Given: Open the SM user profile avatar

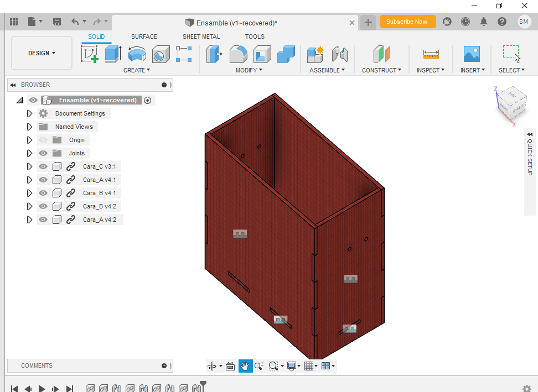Looking at the screenshot, I should 524,22.
